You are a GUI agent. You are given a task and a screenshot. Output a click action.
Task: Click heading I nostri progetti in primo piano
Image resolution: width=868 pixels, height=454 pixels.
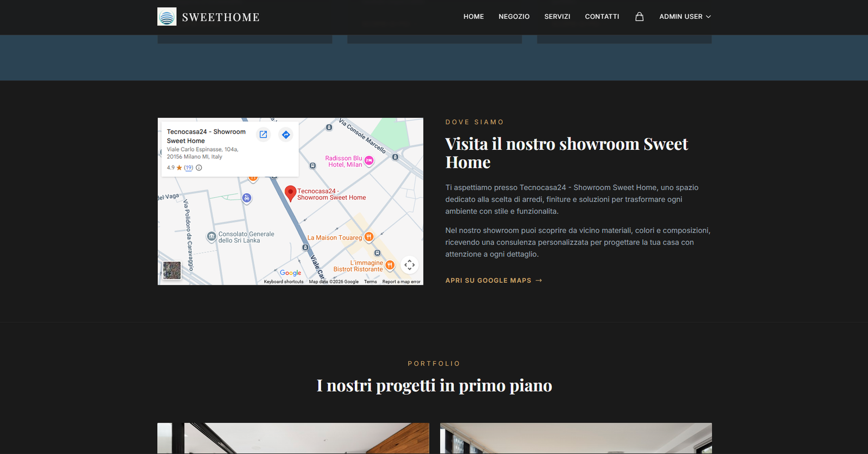[x=435, y=386]
